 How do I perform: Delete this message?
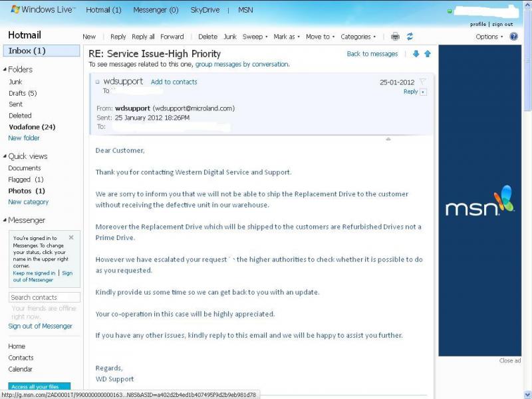(207, 37)
